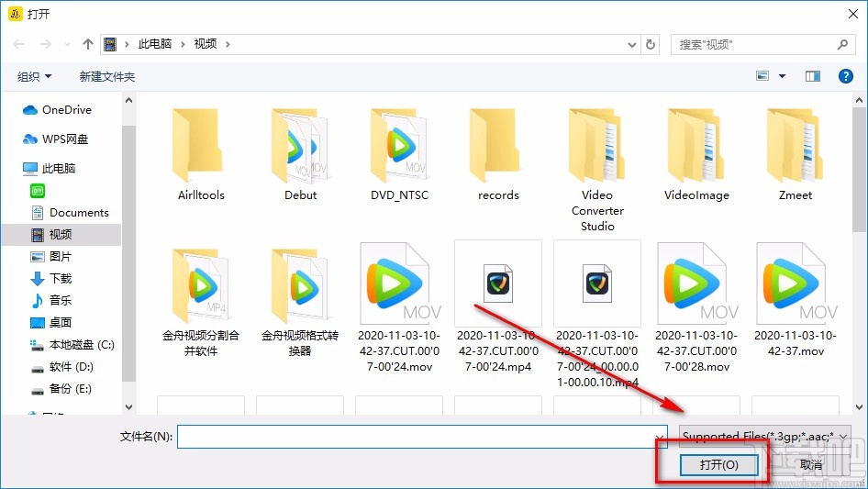Expand chevron after 视频 in path

click(228, 44)
